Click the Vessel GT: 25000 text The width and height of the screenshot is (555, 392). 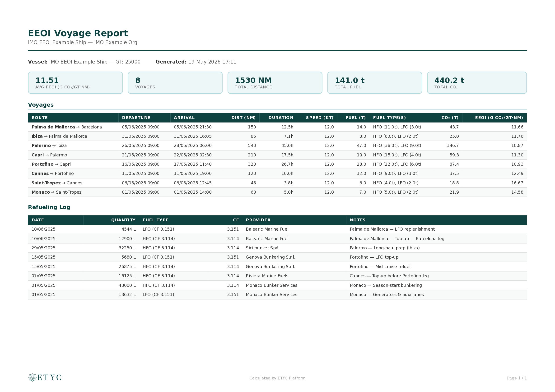(x=84, y=62)
